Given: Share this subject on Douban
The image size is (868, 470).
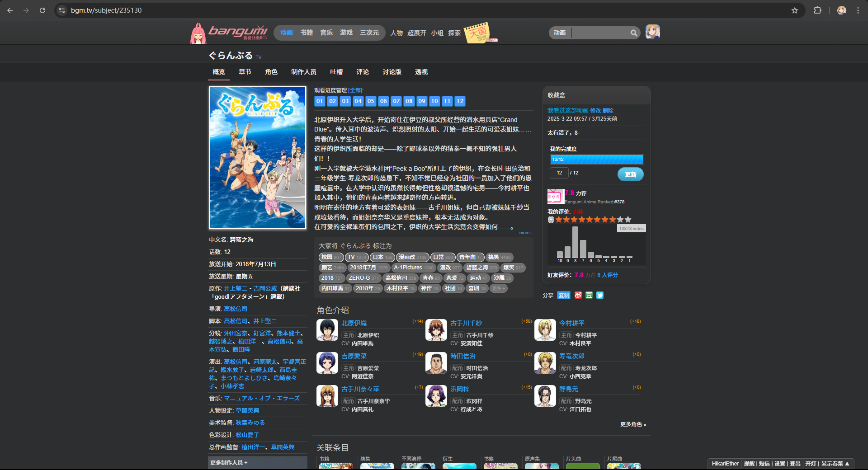Looking at the screenshot, I should 589,295.
